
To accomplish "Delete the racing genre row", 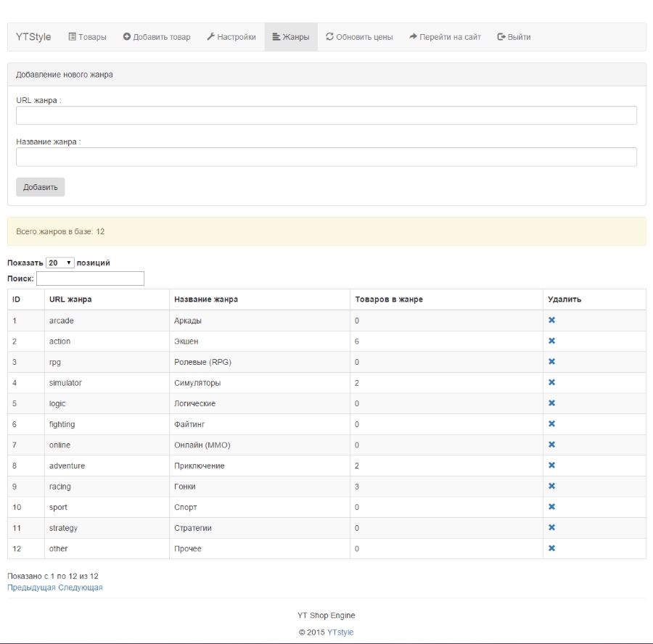I will [551, 486].
